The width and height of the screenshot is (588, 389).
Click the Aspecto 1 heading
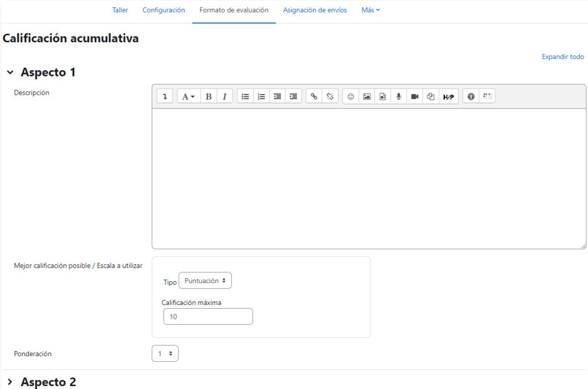pyautogui.click(x=48, y=72)
